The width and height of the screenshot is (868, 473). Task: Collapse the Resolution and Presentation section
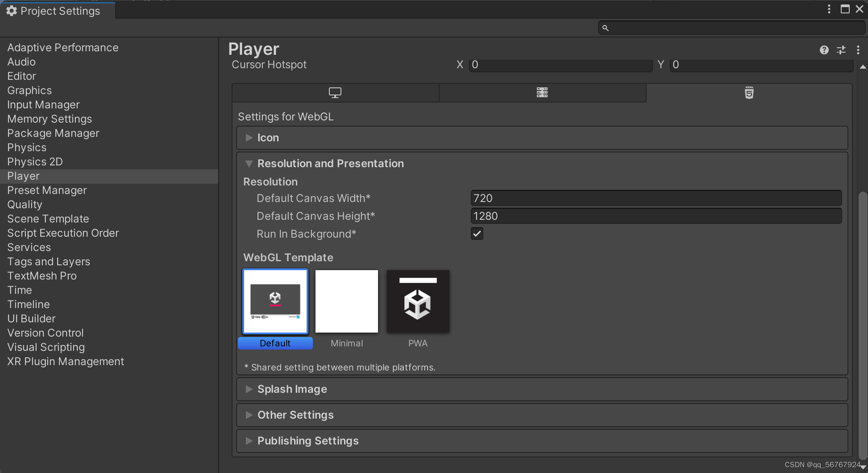pos(249,164)
